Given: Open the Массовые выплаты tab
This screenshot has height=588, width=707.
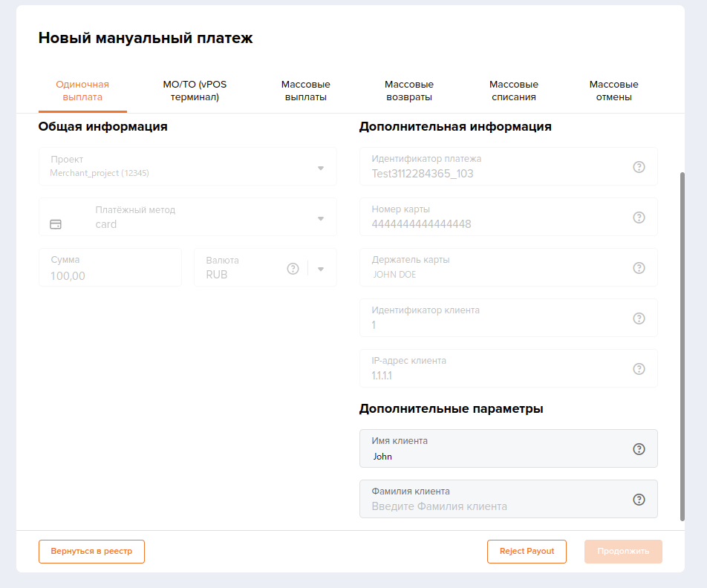Looking at the screenshot, I should coord(306,91).
